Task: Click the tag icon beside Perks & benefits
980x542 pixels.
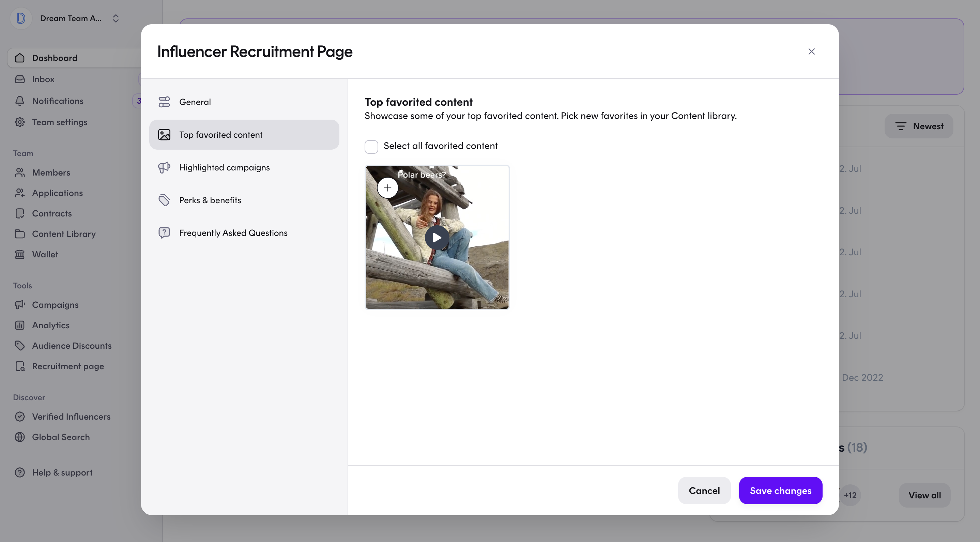Action: point(164,200)
